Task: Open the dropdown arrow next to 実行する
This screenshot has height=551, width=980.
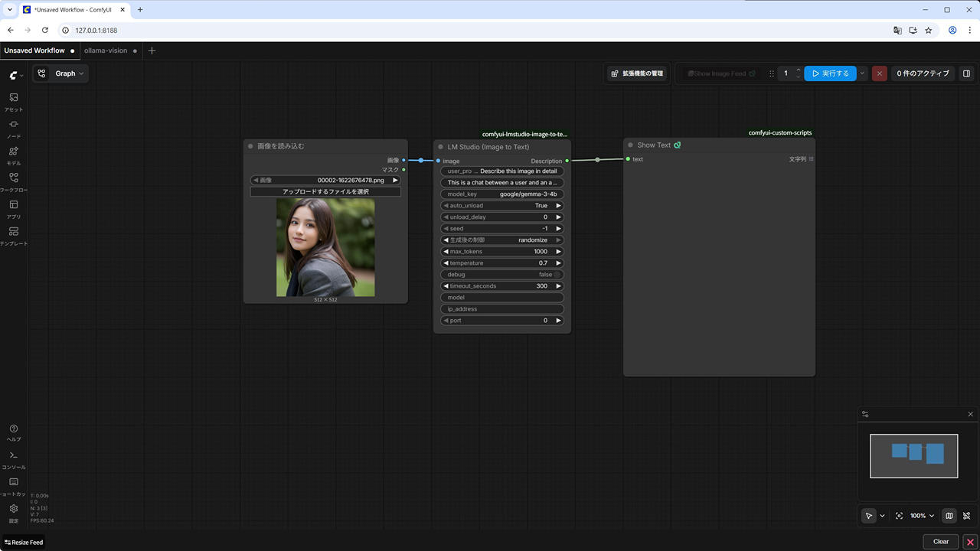Action: click(x=862, y=73)
